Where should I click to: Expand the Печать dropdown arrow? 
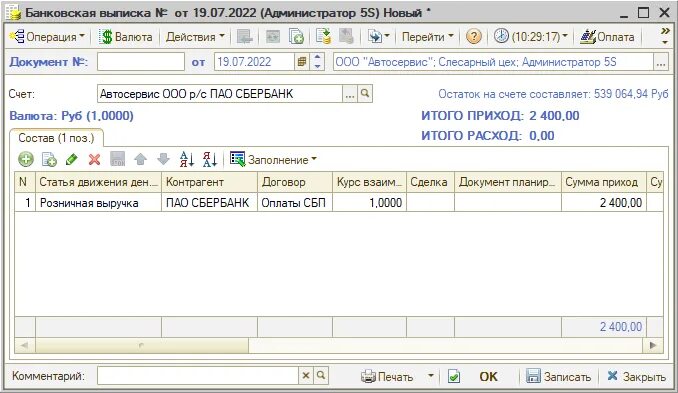coord(431,376)
